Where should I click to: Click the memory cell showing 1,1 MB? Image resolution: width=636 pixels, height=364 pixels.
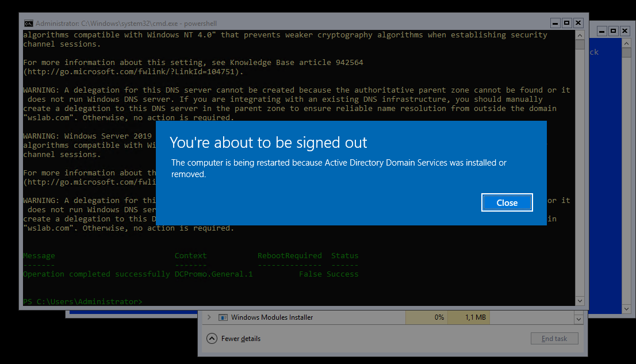click(x=469, y=317)
